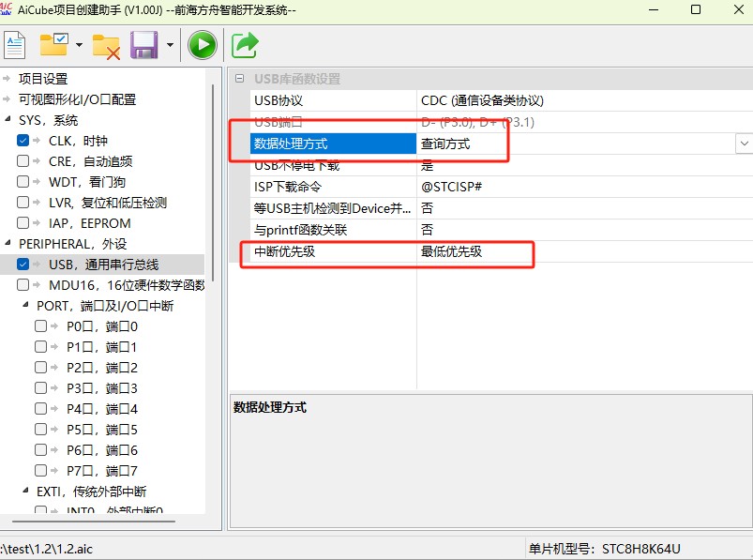The width and height of the screenshot is (753, 560).
Task: Tick the P2口, 端口2 checkbox
Action: click(41, 368)
